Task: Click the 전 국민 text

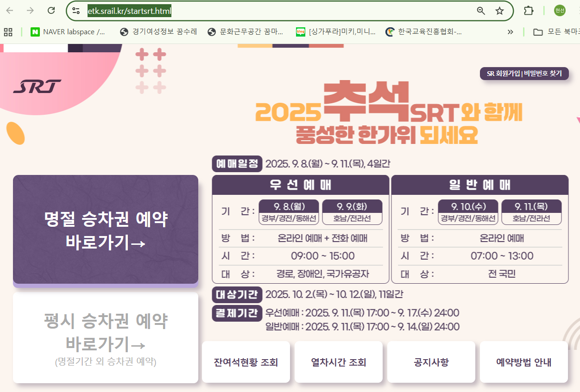Action: tap(502, 274)
